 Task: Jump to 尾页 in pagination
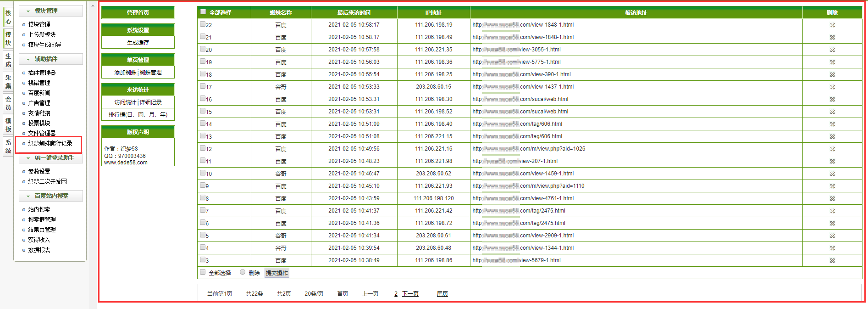pyautogui.click(x=442, y=294)
